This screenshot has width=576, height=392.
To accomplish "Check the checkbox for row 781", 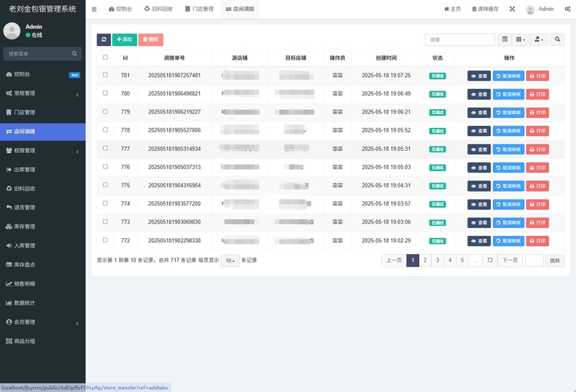I will 105,75.
